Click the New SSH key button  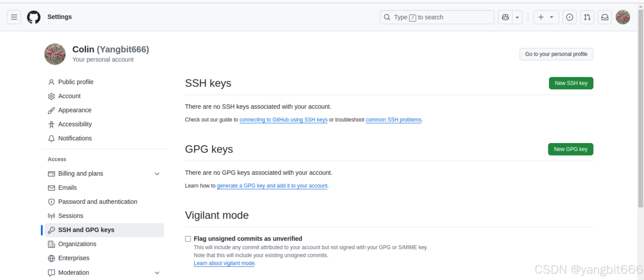coord(571,83)
